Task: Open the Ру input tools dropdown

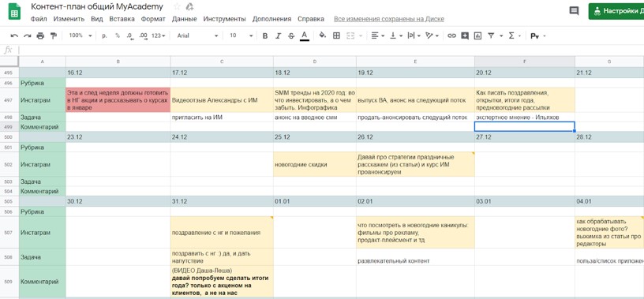Action: pos(537,36)
